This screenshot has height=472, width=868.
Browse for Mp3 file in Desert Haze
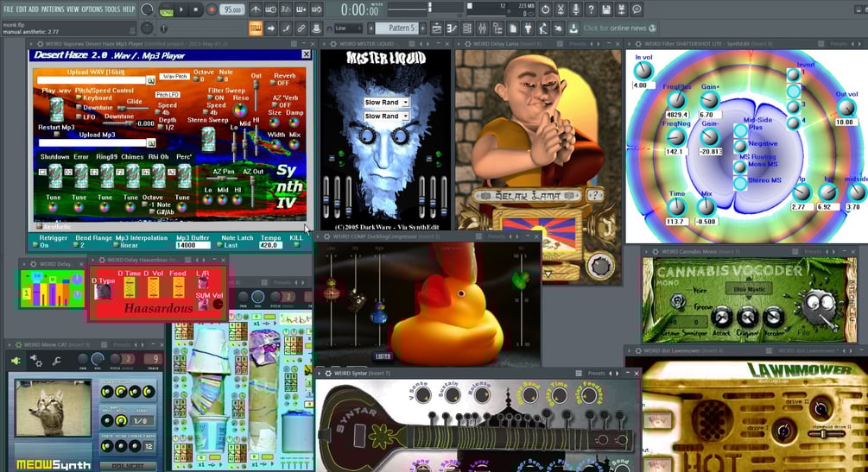[150, 142]
